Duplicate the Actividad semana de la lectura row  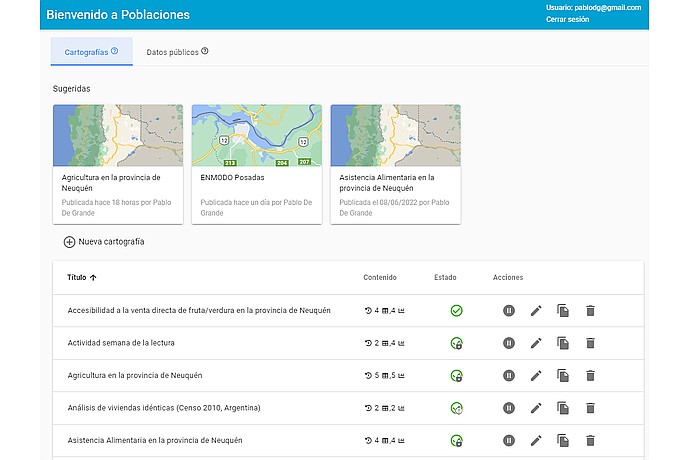click(563, 343)
